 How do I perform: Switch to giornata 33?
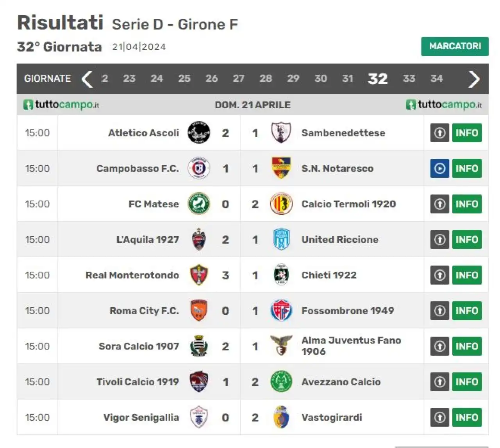[409, 79]
